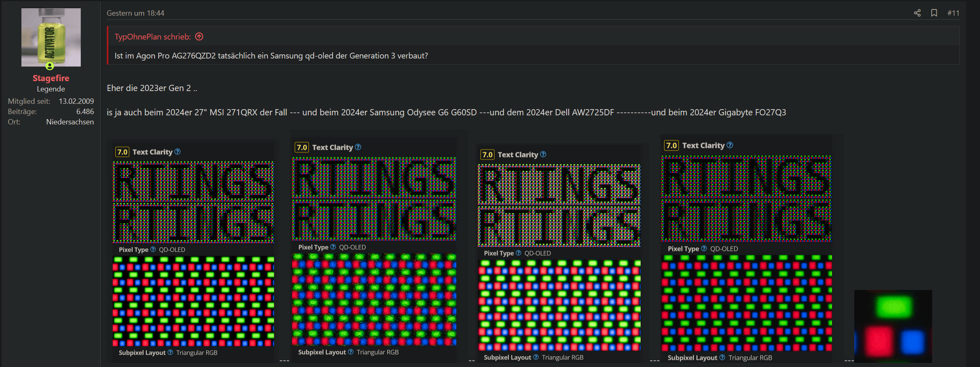Open the Stagefire username profile link
980x367 pixels.
(51, 78)
